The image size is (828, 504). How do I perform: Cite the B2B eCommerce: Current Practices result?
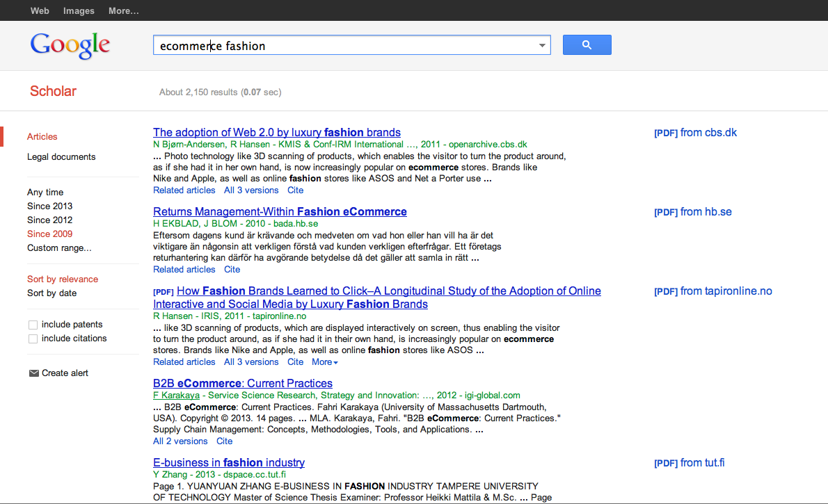point(225,441)
